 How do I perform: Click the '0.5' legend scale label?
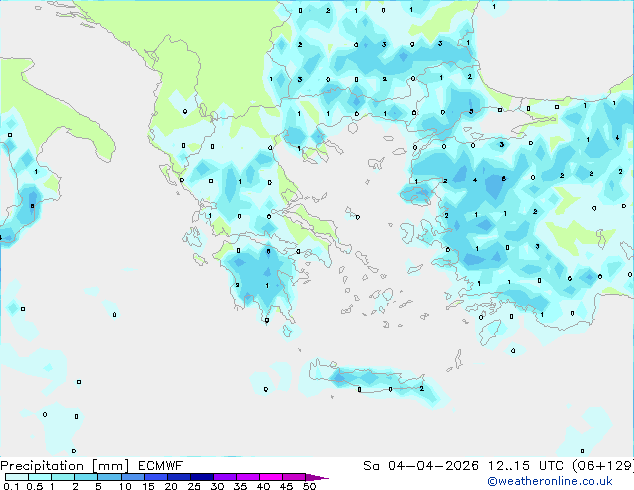click(35, 486)
